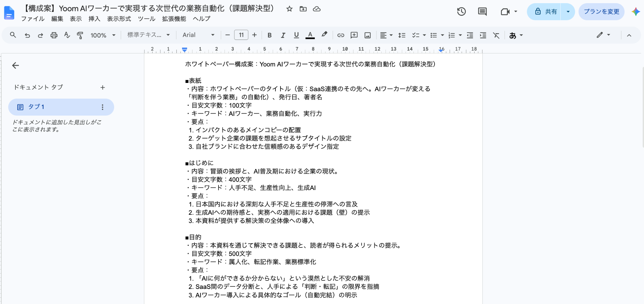
Task: Click the right indent ruler marker
Action: (x=441, y=50)
